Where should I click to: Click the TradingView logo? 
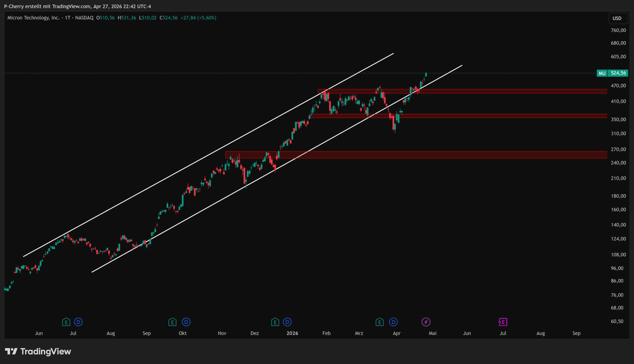click(38, 351)
